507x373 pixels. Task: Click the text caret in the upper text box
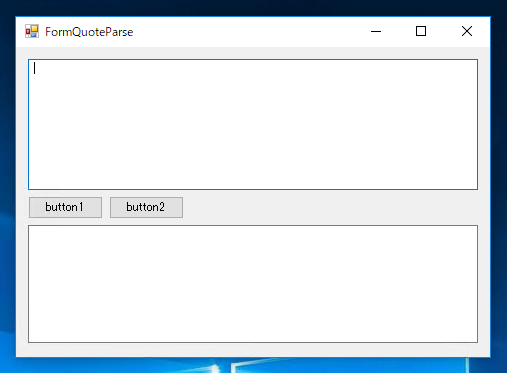coord(35,68)
